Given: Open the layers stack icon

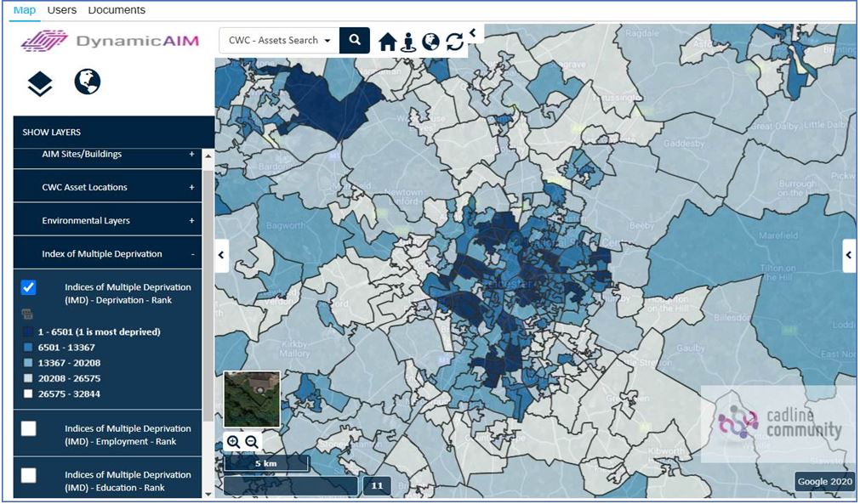Looking at the screenshot, I should tap(40, 84).
